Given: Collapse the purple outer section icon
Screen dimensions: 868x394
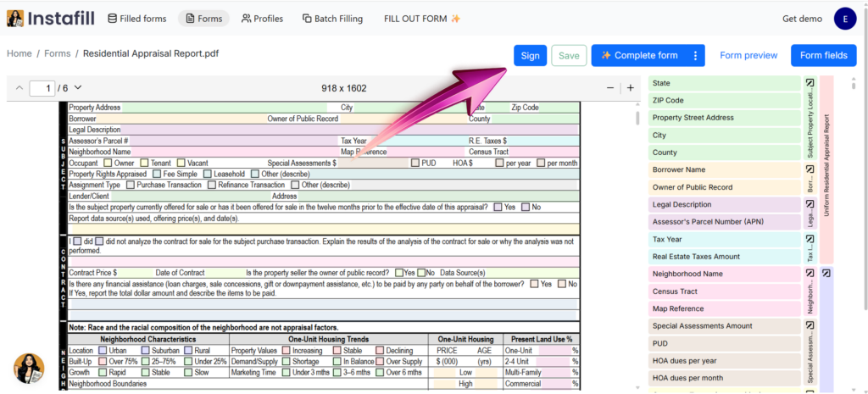Looking at the screenshot, I should tap(826, 273).
